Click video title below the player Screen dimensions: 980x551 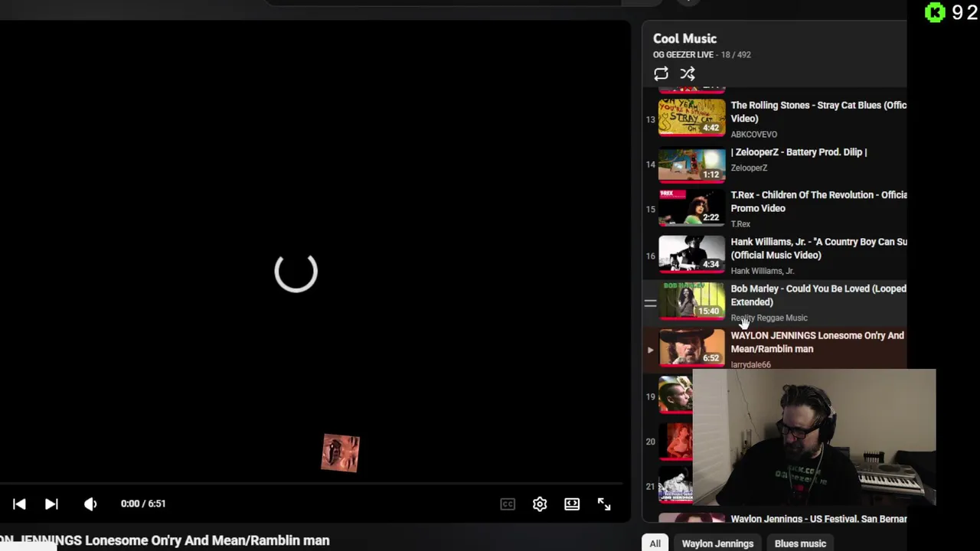click(x=165, y=540)
